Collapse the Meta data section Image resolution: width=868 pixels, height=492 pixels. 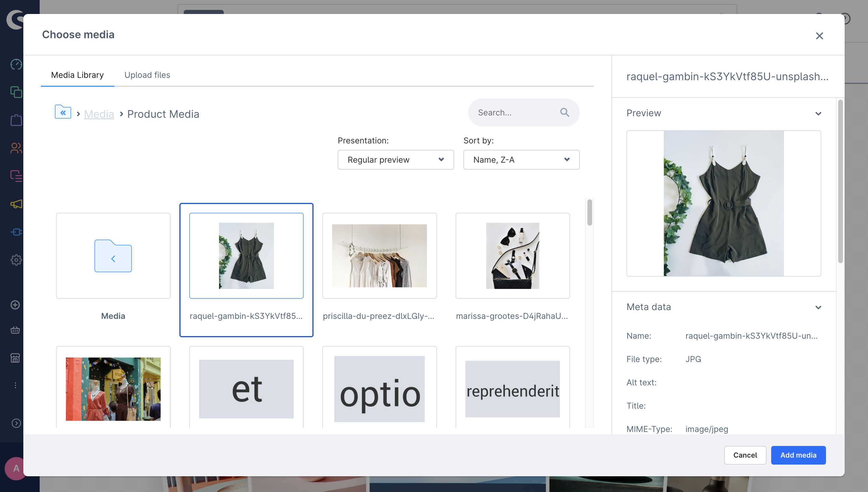point(818,307)
